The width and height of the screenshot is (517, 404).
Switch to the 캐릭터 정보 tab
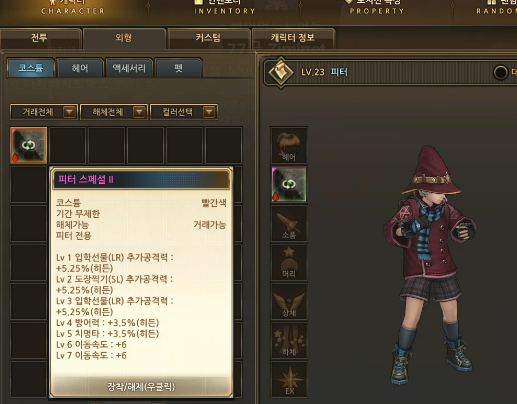[x=293, y=38]
